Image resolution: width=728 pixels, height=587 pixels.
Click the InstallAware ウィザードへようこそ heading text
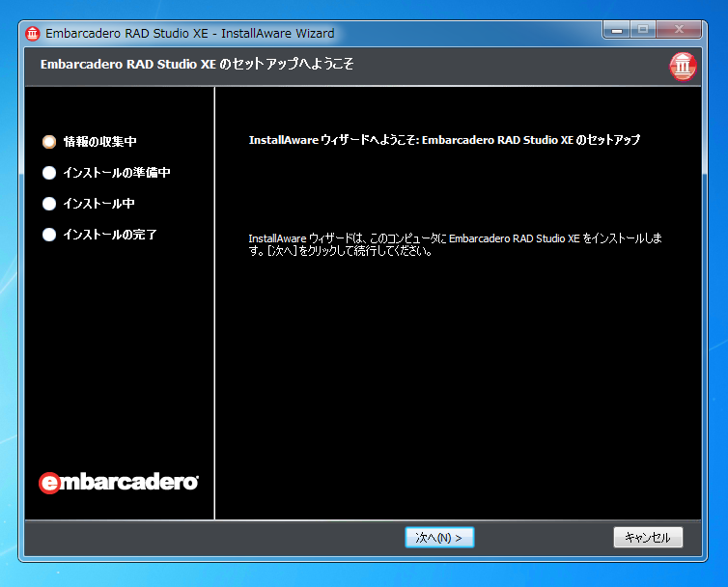click(x=444, y=140)
